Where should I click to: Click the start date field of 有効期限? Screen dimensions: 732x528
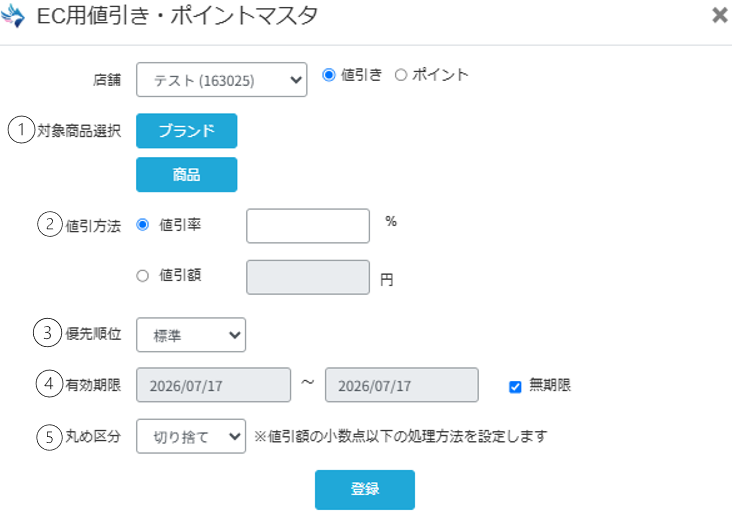(x=213, y=385)
